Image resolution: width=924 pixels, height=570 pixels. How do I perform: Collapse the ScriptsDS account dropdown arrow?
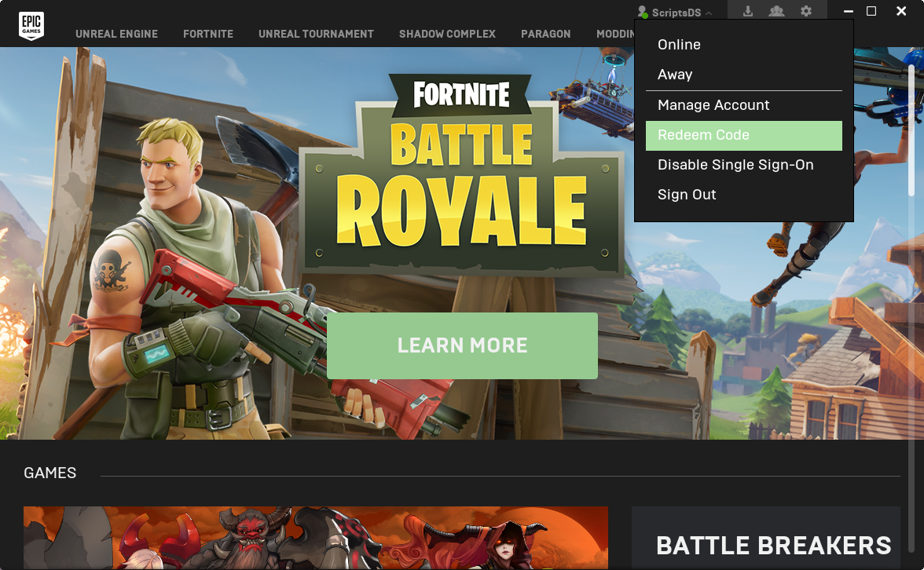tap(709, 13)
